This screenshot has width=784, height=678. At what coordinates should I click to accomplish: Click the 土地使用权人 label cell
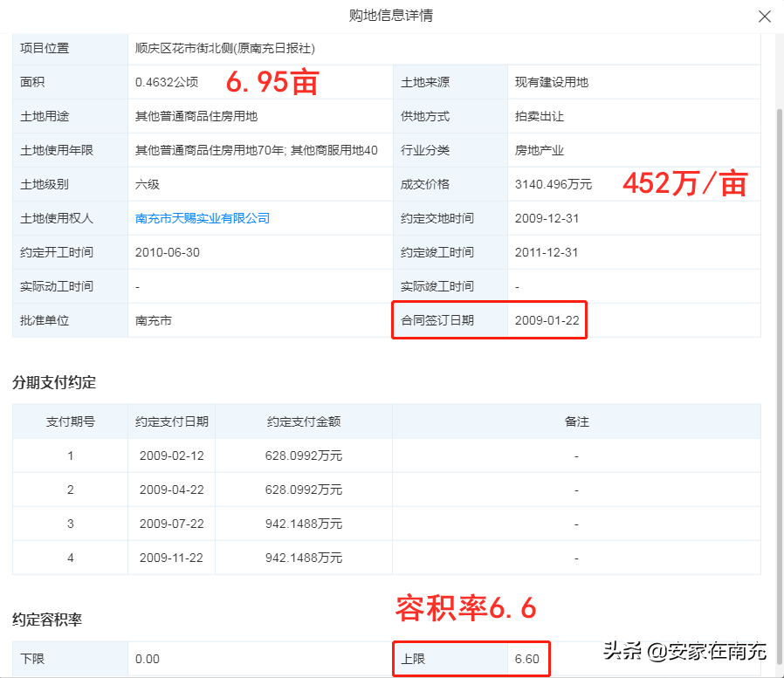tap(70, 218)
